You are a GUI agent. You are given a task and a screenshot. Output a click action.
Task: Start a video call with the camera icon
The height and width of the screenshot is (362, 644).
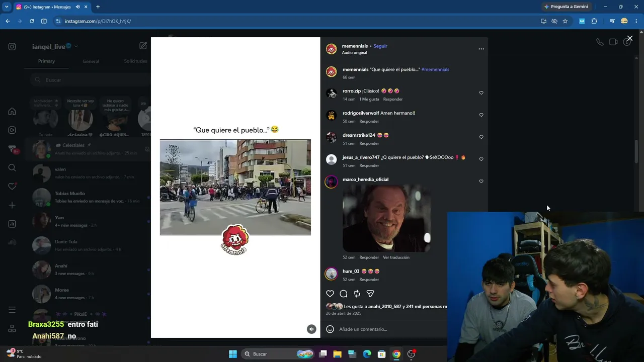(x=613, y=42)
